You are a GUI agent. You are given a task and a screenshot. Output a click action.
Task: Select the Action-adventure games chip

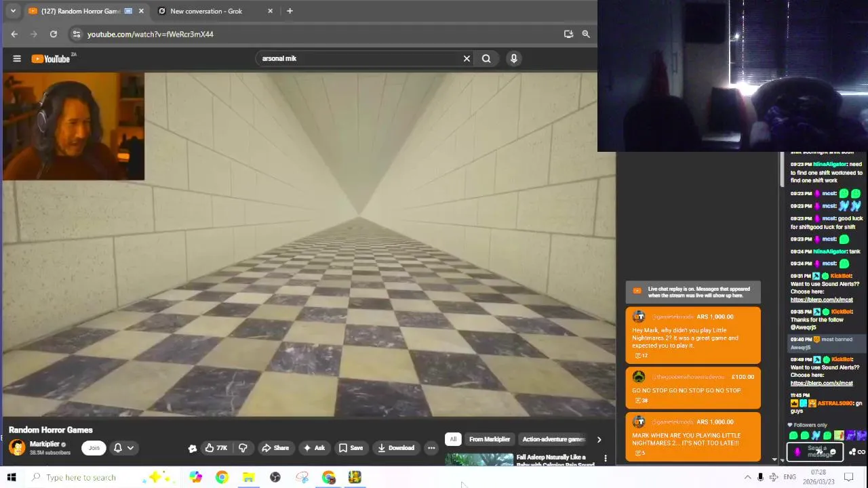click(x=553, y=439)
